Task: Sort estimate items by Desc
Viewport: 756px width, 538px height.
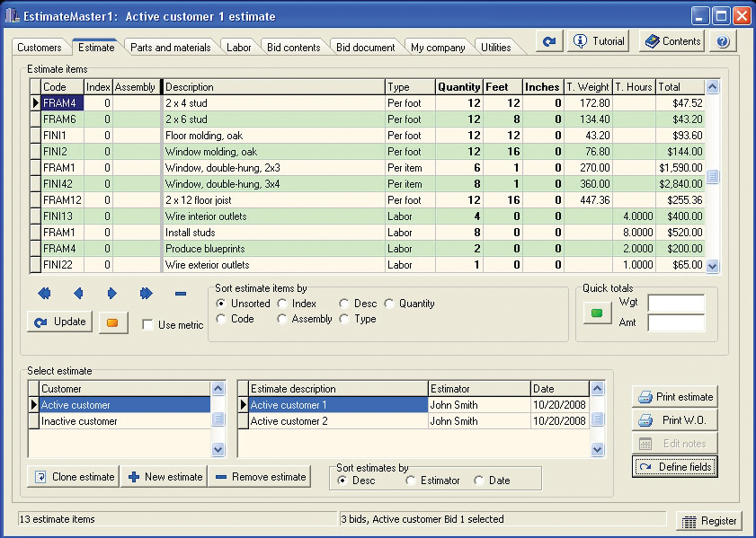Action: [343, 304]
